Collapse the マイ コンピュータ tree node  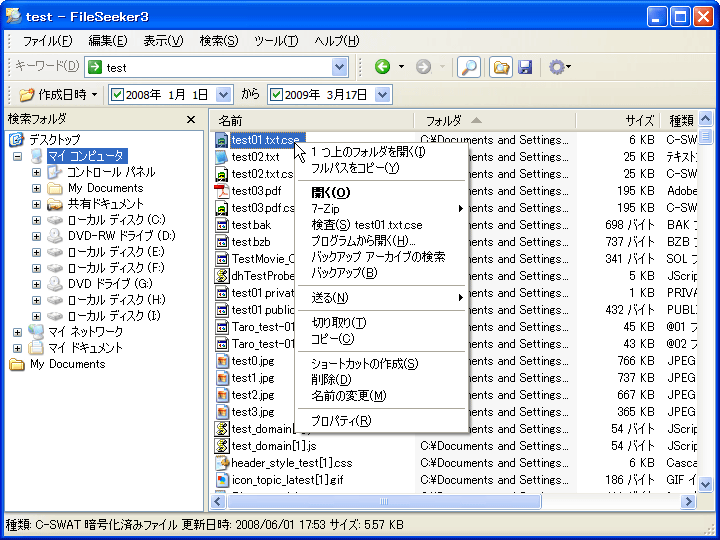tap(17, 156)
